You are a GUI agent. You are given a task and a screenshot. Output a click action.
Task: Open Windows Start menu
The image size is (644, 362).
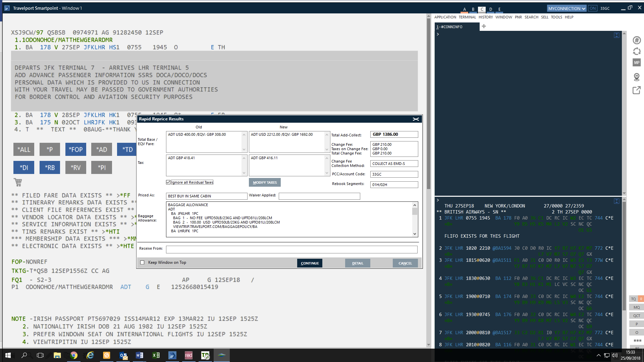click(x=8, y=355)
